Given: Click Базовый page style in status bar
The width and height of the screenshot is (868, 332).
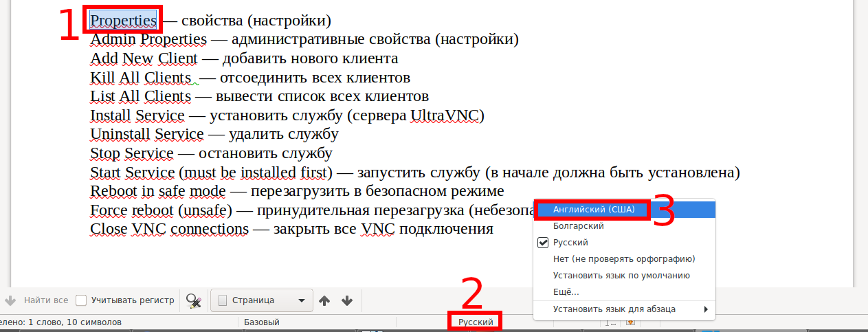Looking at the screenshot, I should (262, 322).
